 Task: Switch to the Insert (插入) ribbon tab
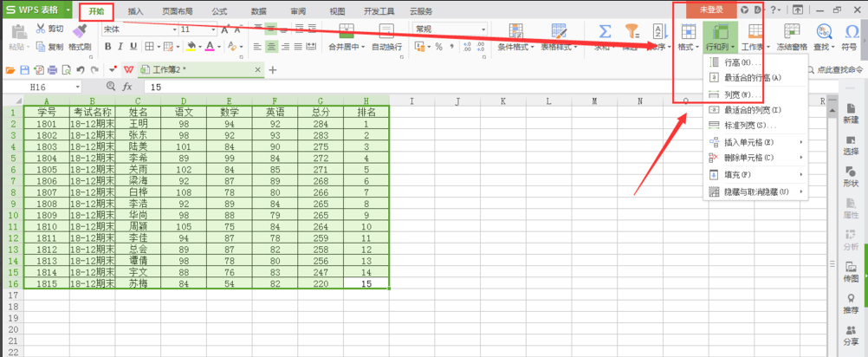click(136, 11)
